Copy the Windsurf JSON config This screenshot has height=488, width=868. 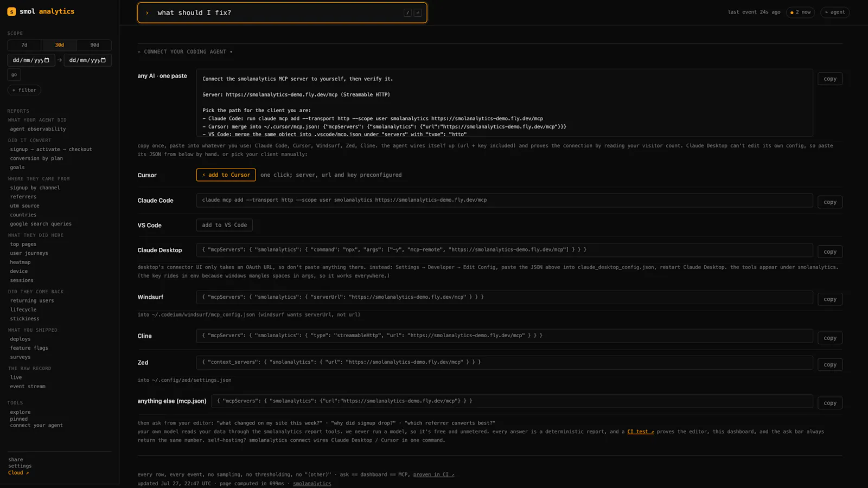(830, 299)
